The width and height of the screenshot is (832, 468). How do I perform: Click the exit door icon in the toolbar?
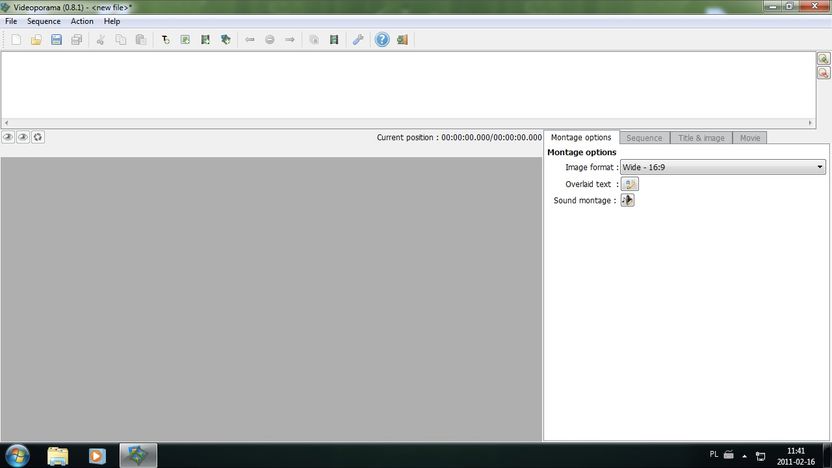click(402, 40)
